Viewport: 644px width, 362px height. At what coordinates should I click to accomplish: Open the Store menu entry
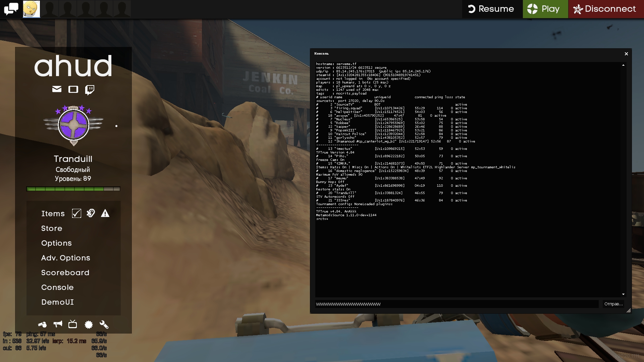[52, 228]
